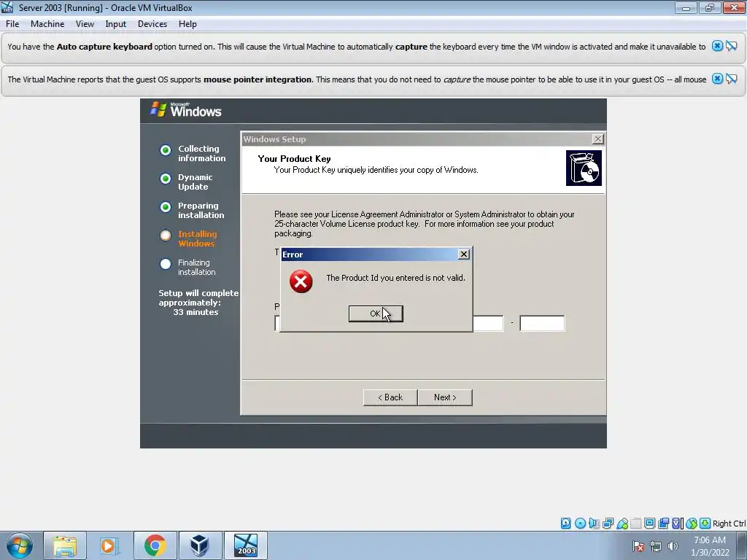Click the 'Preparing installation' setup step
This screenshot has width=747, height=560.
coord(201,210)
